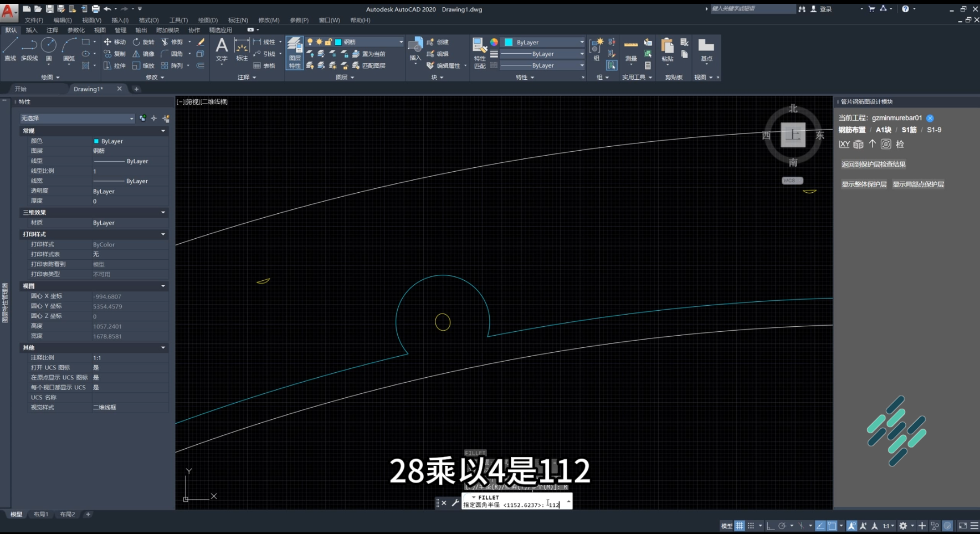The height and width of the screenshot is (534, 980).
Task: Choose the Move (移动) tool
Action: click(115, 42)
